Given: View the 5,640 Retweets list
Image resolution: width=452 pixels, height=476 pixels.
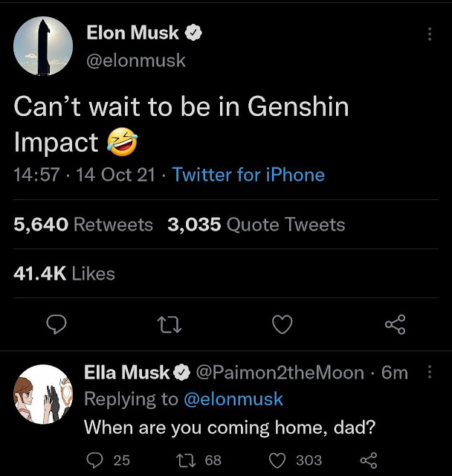Looking at the screenshot, I should (83, 225).
